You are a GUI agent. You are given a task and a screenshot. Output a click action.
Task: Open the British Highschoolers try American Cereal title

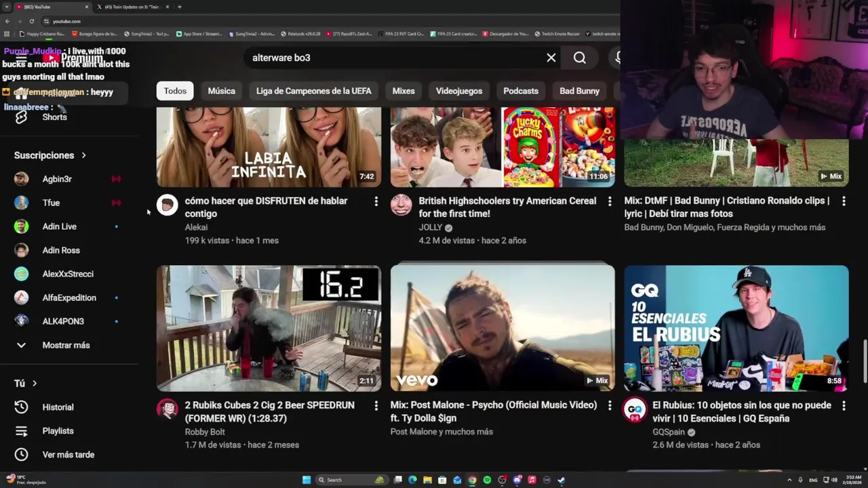pyautogui.click(x=507, y=207)
